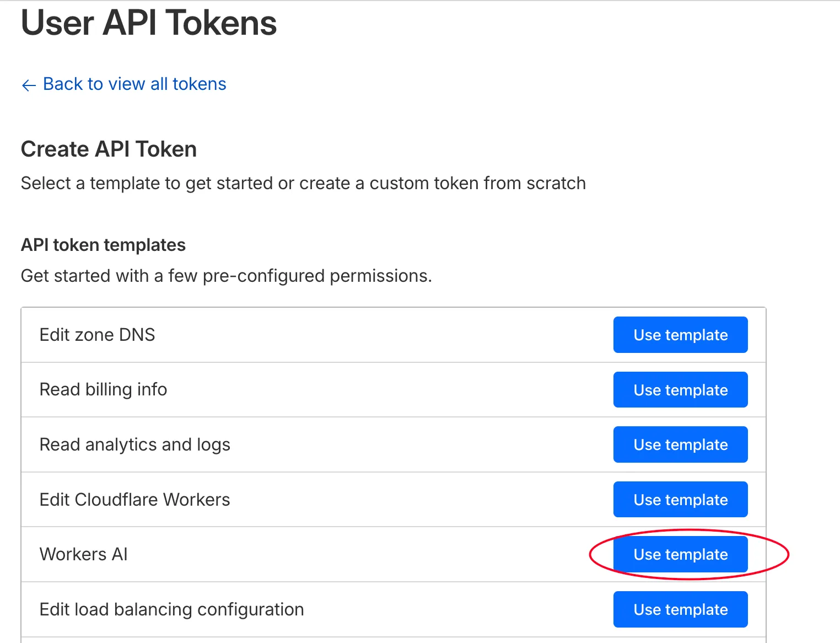
Task: Open the 'Back to view all tokens' link
Action: [x=134, y=84]
